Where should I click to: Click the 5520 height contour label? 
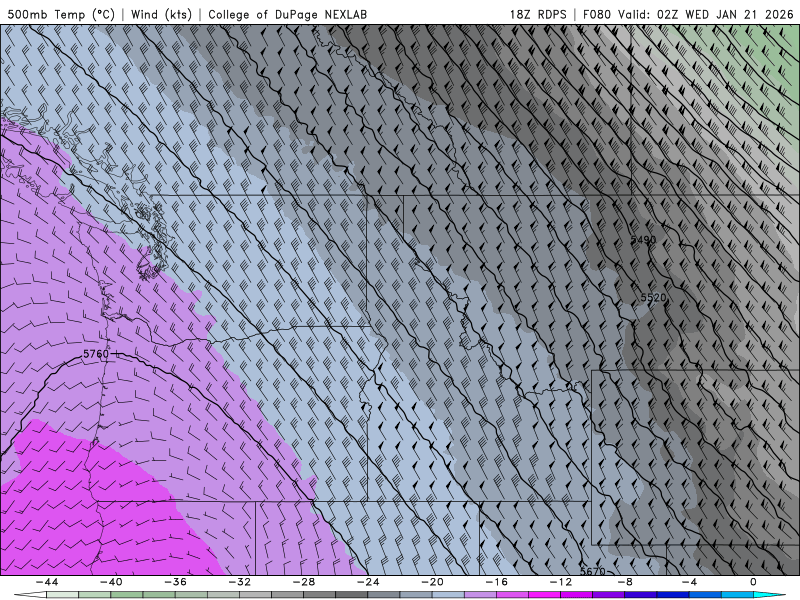(653, 297)
